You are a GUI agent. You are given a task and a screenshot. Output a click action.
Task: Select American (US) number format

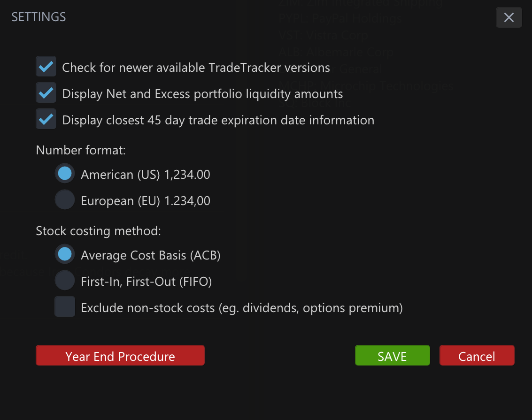point(64,173)
